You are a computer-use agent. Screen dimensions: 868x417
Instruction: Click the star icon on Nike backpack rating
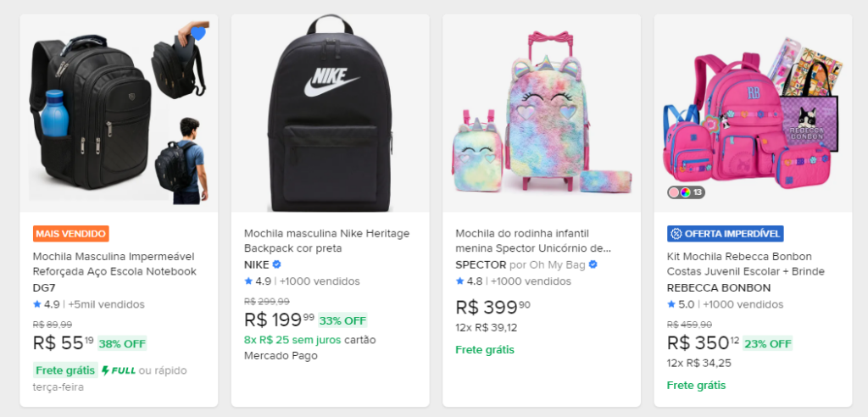(x=248, y=281)
